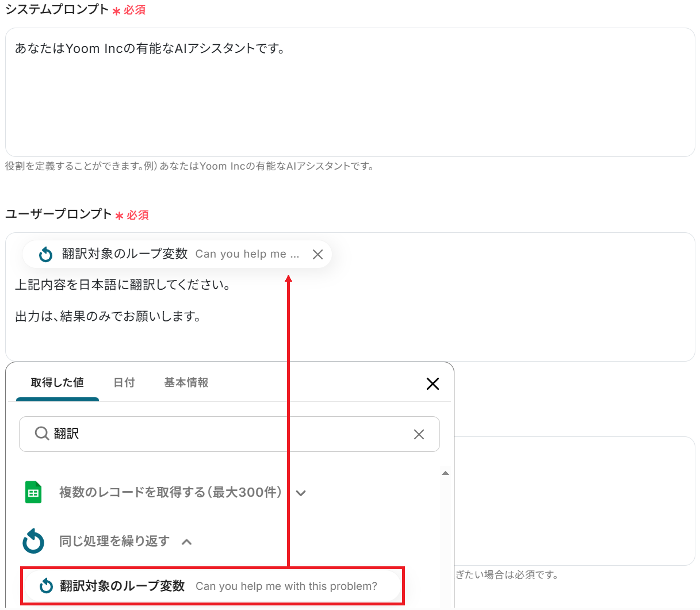Click the line 上記内容を日本語に翻訳してください。
Screen dimensions: 700x610
[x=123, y=285]
